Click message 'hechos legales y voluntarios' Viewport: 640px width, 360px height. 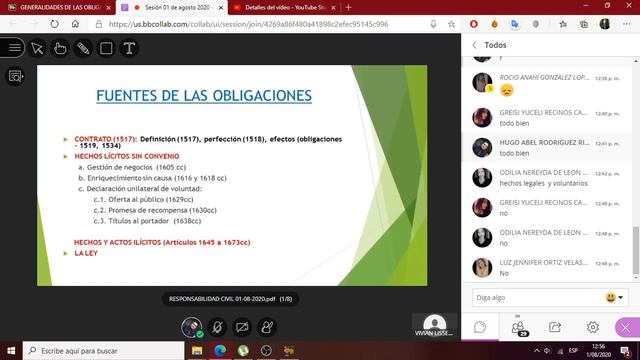[x=543, y=183]
